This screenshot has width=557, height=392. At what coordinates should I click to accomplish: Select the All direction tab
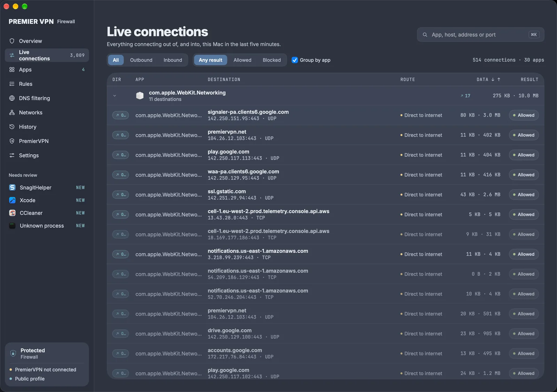pos(116,60)
